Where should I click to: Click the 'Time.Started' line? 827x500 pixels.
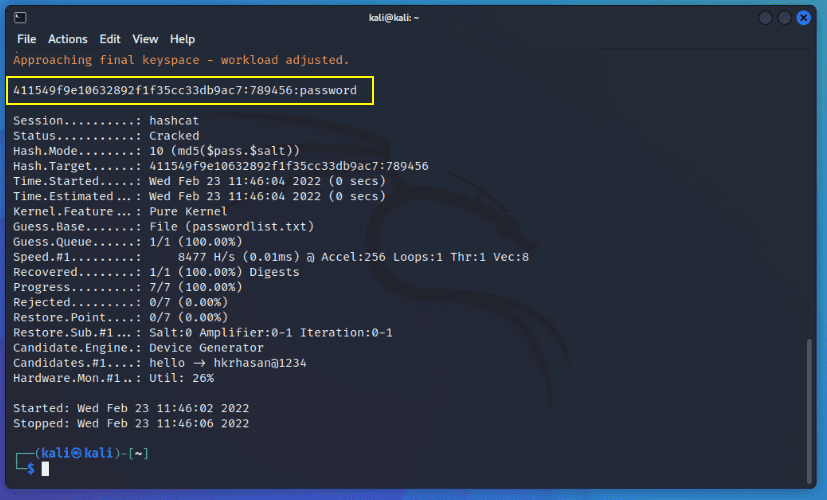point(199,181)
